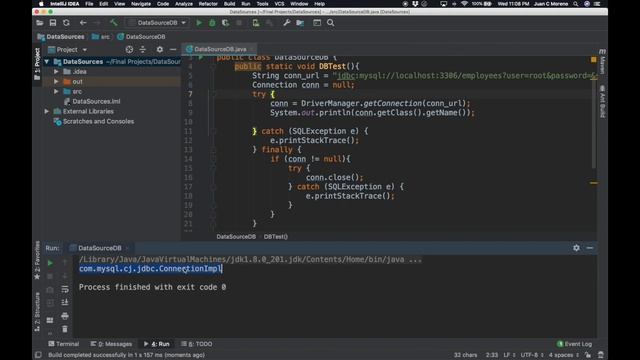Screen dimensions: 640x360
Task: Open Settings with the wrench icon
Action: (287, 23)
